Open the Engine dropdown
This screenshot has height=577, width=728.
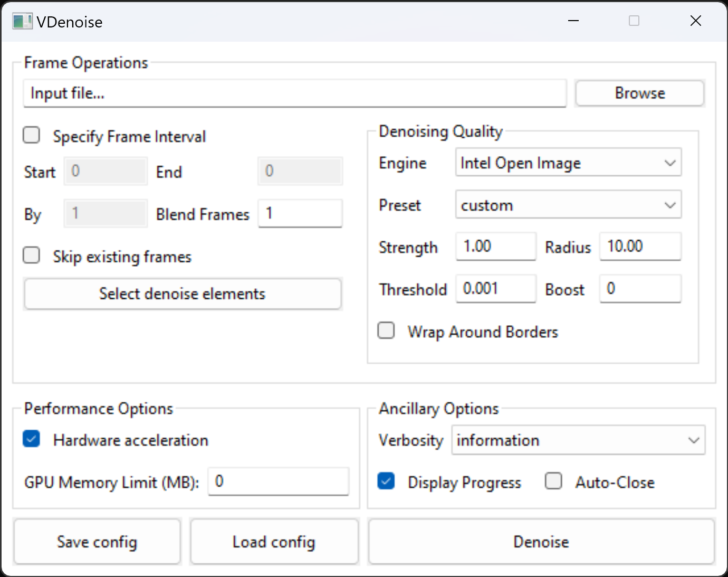point(568,163)
